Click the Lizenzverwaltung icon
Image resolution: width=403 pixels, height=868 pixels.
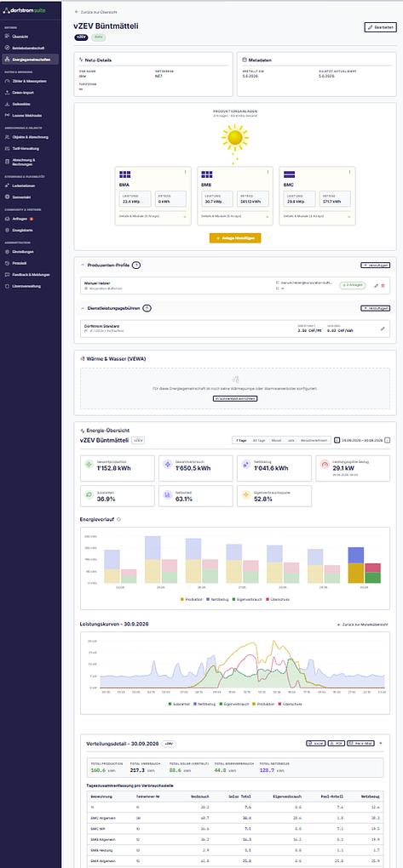pos(7,286)
